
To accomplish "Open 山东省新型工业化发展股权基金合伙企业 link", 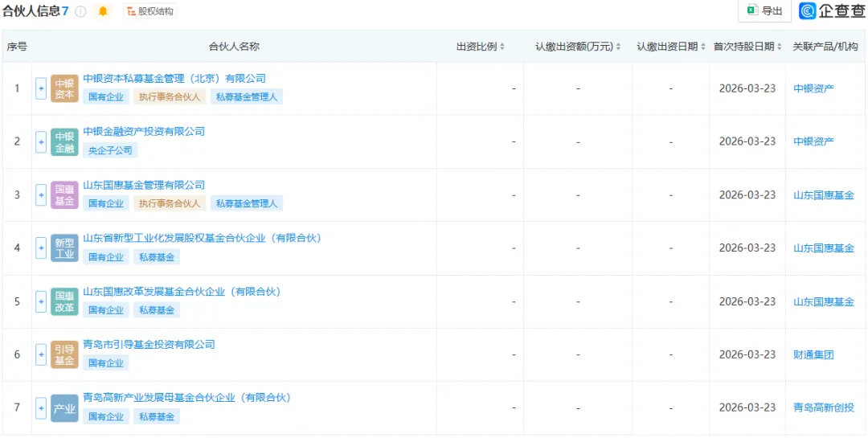I will (x=203, y=238).
